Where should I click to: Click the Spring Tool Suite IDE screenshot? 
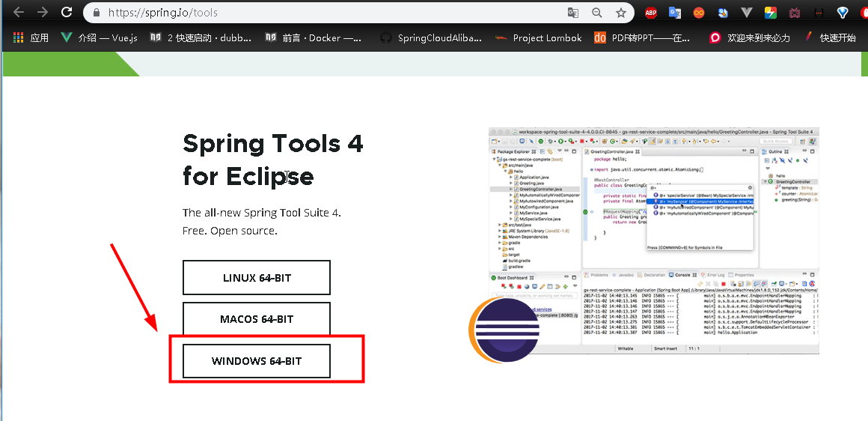pyautogui.click(x=653, y=240)
